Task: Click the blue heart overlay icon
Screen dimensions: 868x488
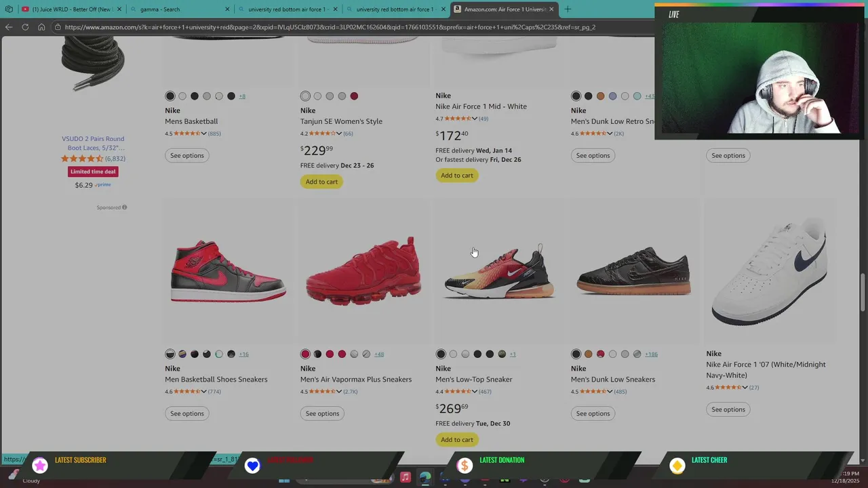Action: pyautogui.click(x=252, y=465)
